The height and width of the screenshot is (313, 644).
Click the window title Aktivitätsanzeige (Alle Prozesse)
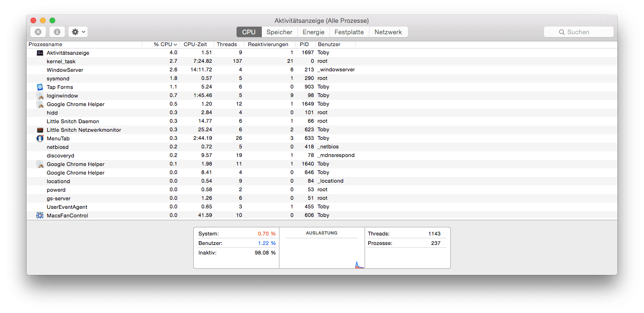tap(322, 20)
